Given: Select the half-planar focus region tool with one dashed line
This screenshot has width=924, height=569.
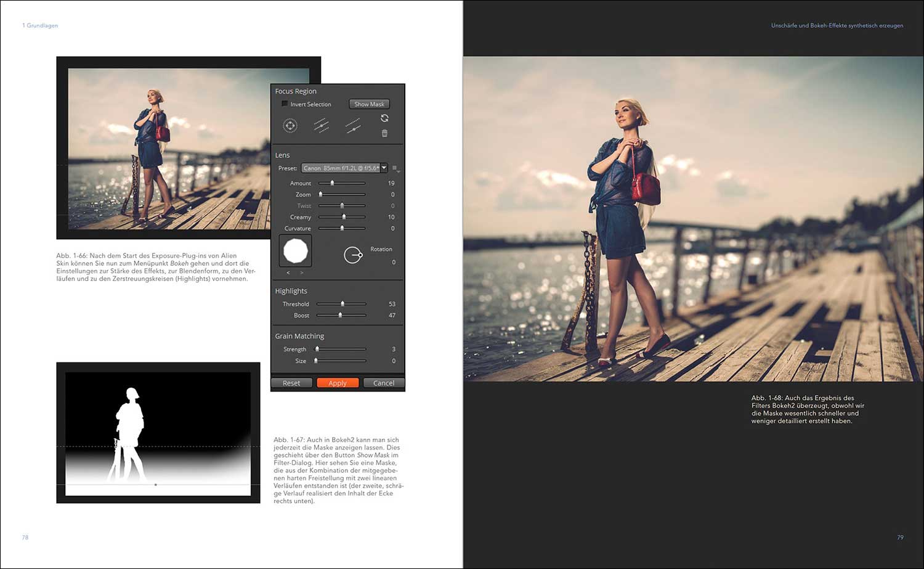Looking at the screenshot, I should (353, 126).
